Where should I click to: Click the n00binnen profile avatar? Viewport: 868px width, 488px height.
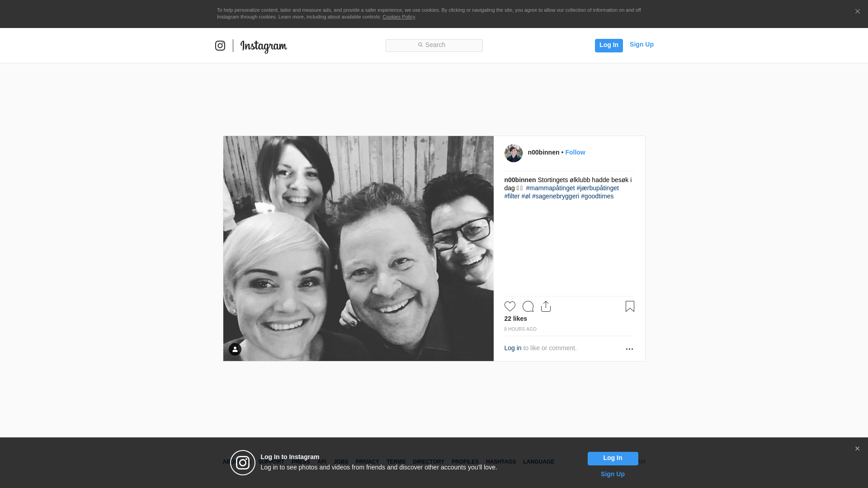tap(513, 153)
